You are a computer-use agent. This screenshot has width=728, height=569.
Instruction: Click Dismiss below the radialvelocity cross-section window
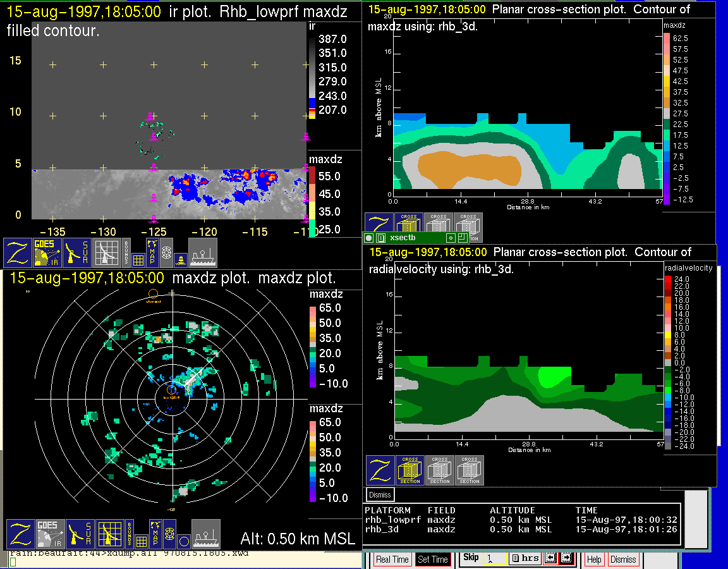pos(380,494)
